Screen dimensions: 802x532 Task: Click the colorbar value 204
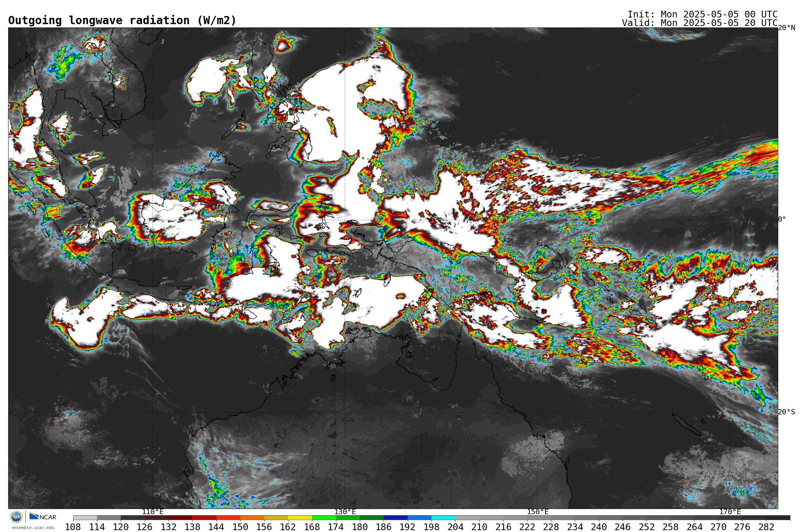point(455,527)
